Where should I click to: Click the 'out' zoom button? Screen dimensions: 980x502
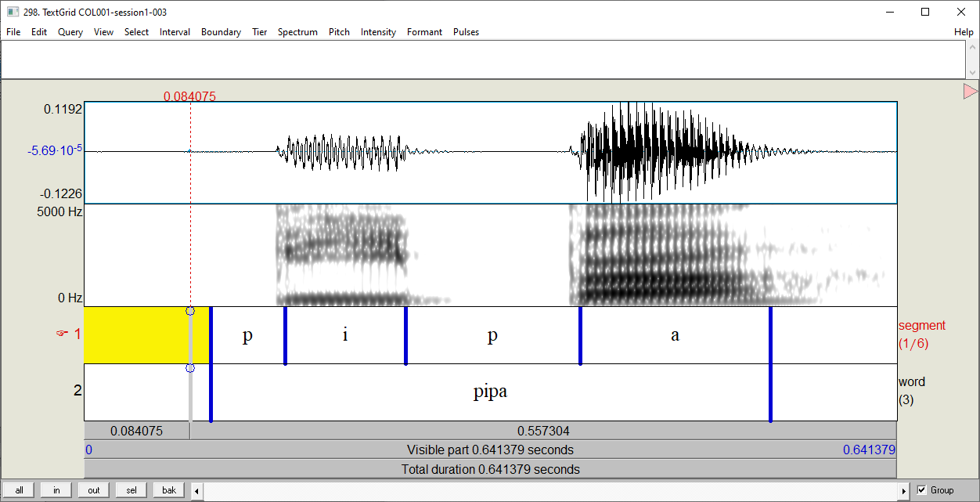94,490
